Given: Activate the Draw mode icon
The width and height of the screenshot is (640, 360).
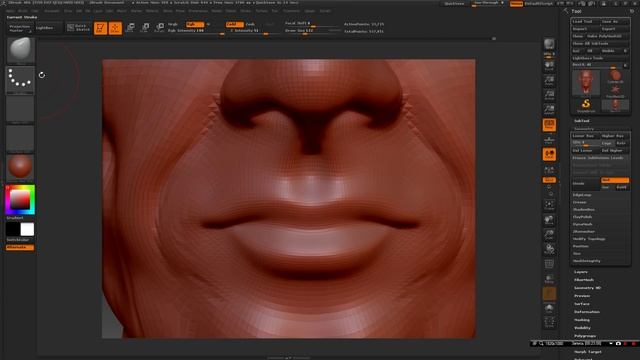Looking at the screenshot, I should tap(115, 28).
